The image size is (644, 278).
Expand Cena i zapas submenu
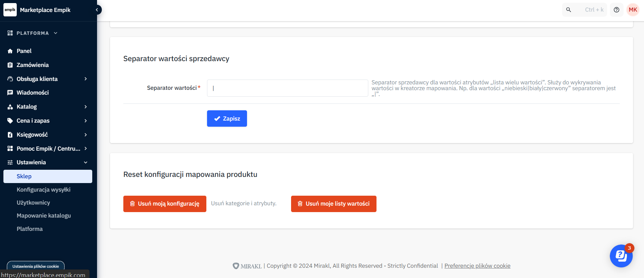tap(85, 121)
